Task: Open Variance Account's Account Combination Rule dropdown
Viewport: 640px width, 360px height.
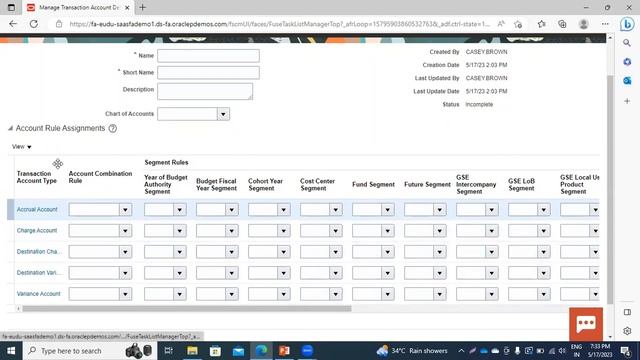Action: point(125,294)
